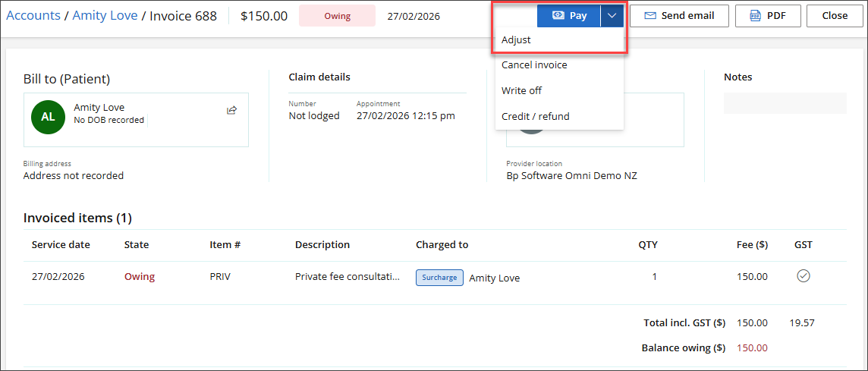Choose Credit / refund option
The width and height of the screenshot is (868, 371).
pyautogui.click(x=535, y=116)
